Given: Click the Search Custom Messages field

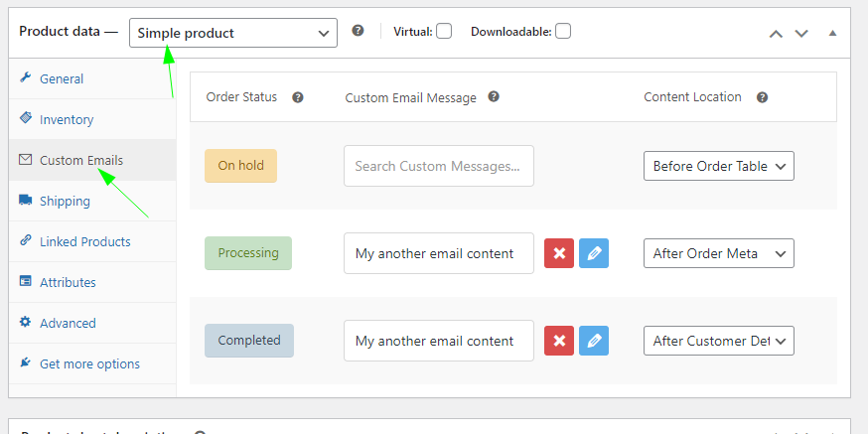Looking at the screenshot, I should 438,166.
